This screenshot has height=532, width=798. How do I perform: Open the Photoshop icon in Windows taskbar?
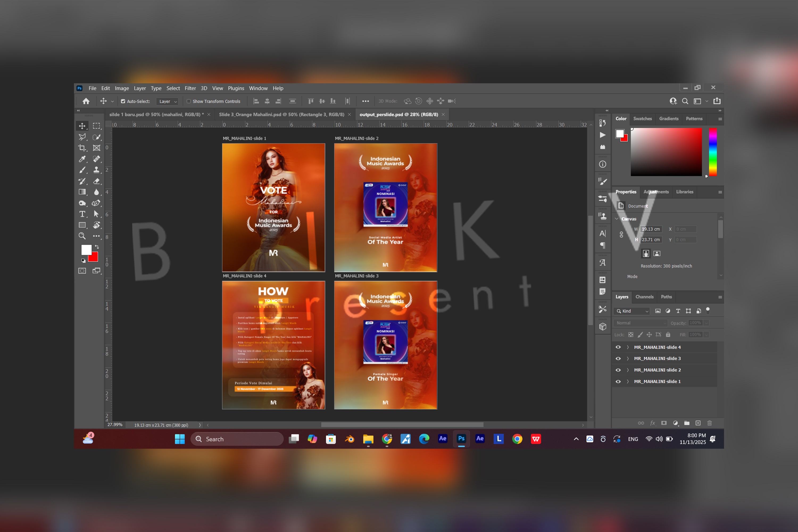click(462, 439)
